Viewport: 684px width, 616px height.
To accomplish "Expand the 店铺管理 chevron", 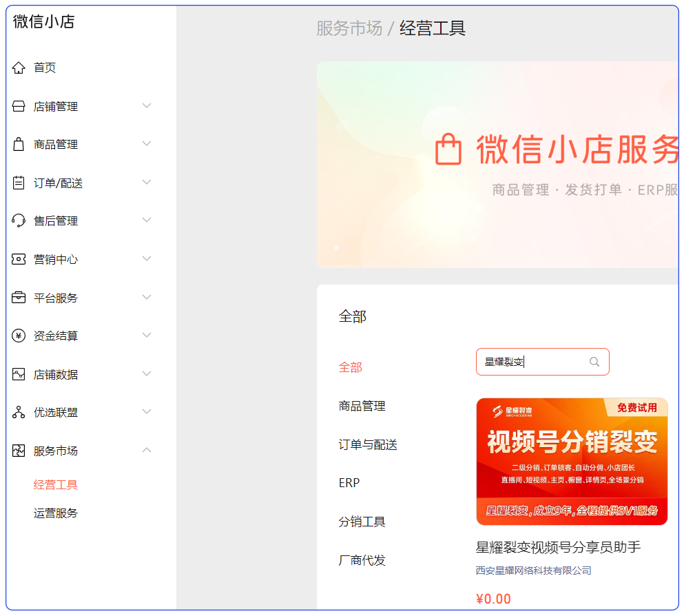I will click(147, 105).
